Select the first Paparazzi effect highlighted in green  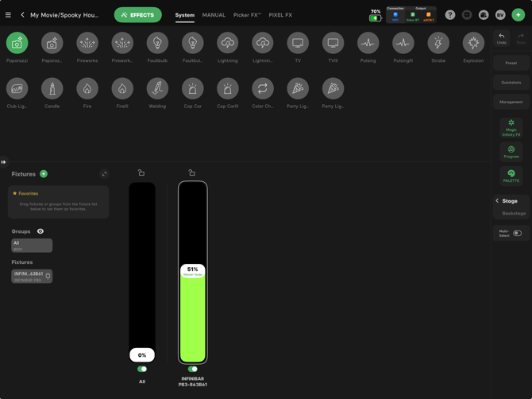(17, 43)
